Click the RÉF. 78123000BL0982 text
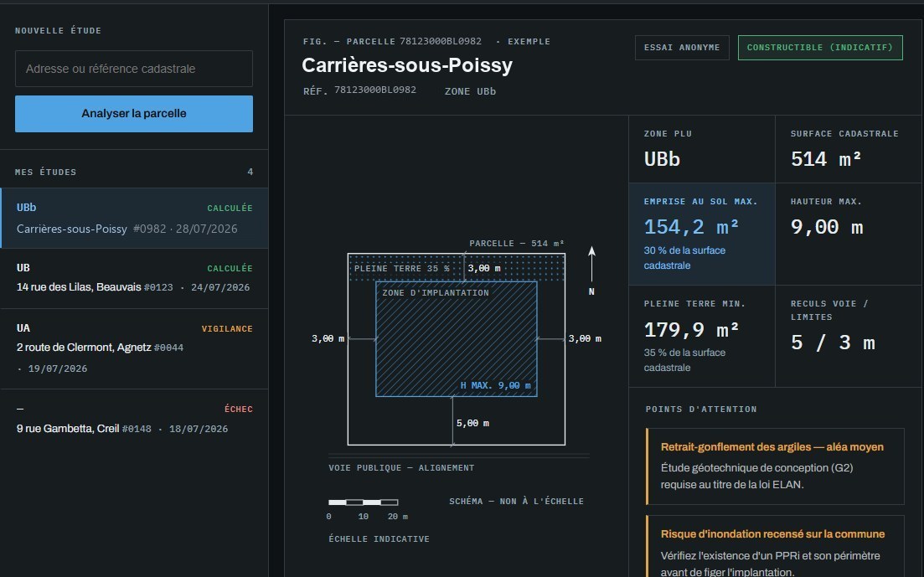This screenshot has height=577, width=924. (359, 90)
